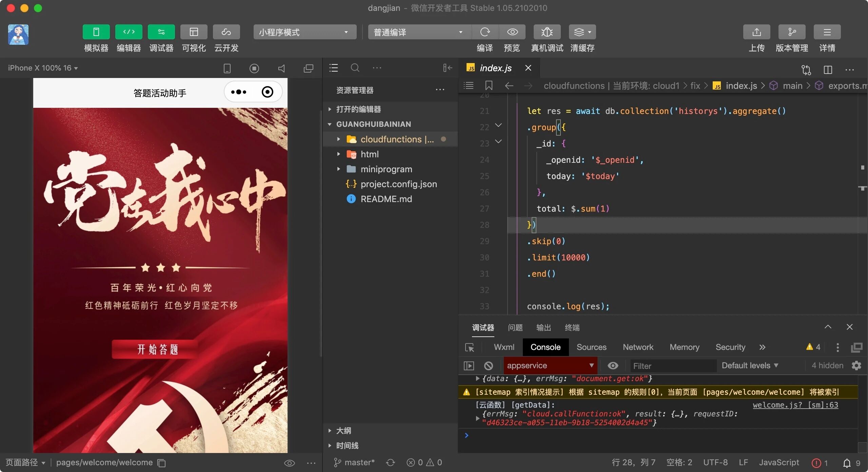Click the compile refresh icon

pyautogui.click(x=485, y=32)
